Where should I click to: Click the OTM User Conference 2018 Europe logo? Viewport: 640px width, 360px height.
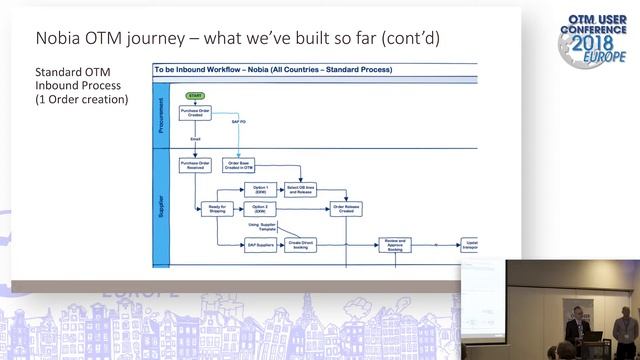click(593, 41)
